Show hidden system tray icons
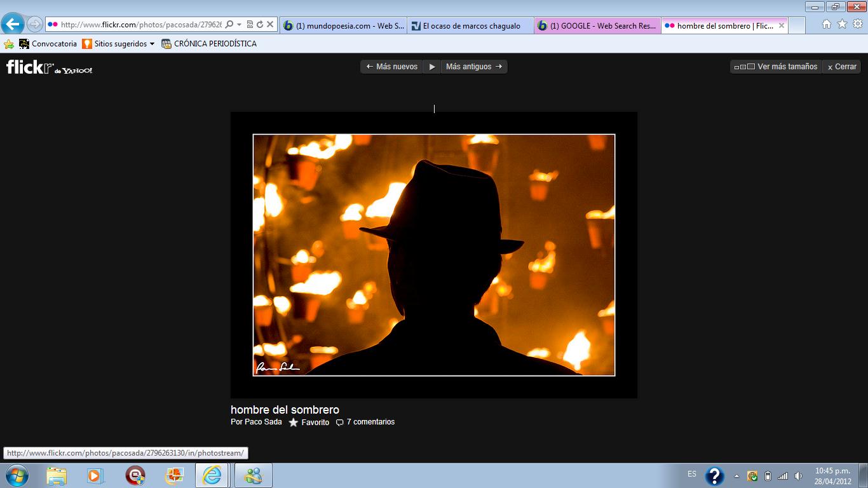This screenshot has width=868, height=488. tap(736, 476)
